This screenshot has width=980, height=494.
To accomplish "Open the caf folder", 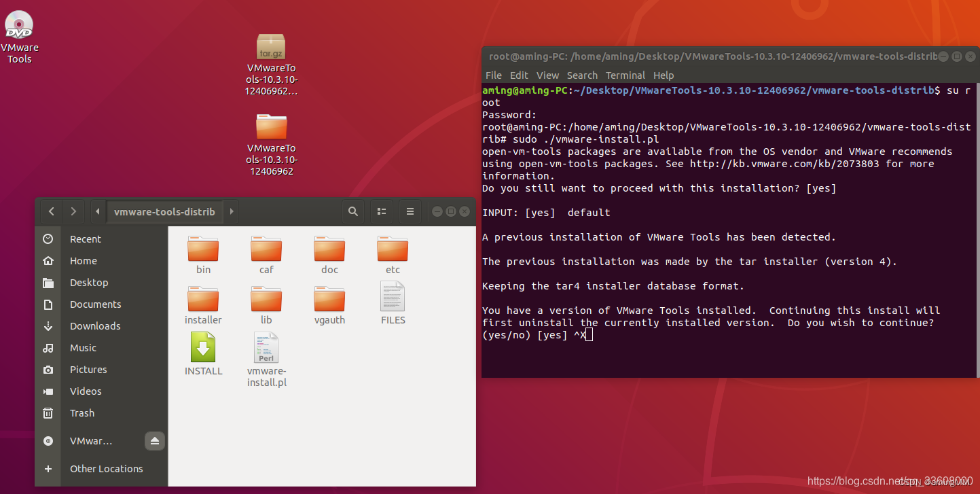I will click(x=266, y=255).
